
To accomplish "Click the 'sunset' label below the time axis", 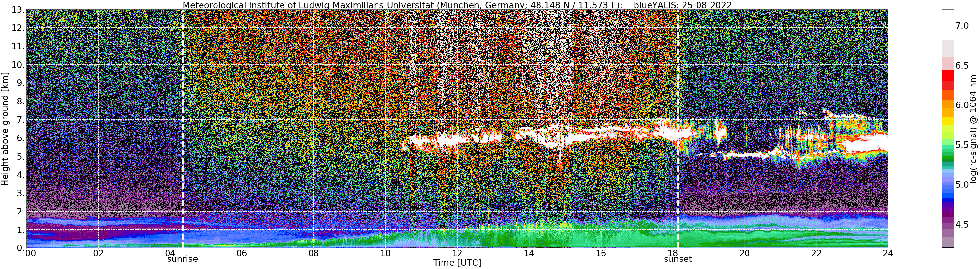I will tap(678, 259).
